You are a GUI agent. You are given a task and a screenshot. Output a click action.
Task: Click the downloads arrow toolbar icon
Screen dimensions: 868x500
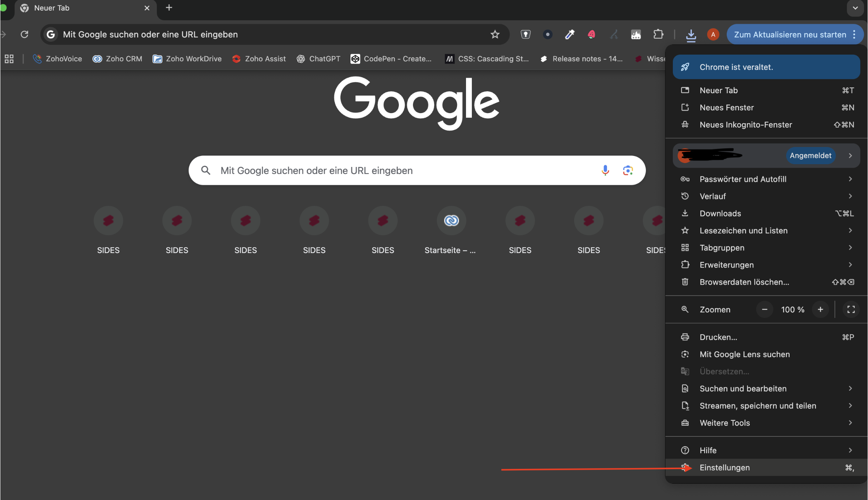click(691, 35)
